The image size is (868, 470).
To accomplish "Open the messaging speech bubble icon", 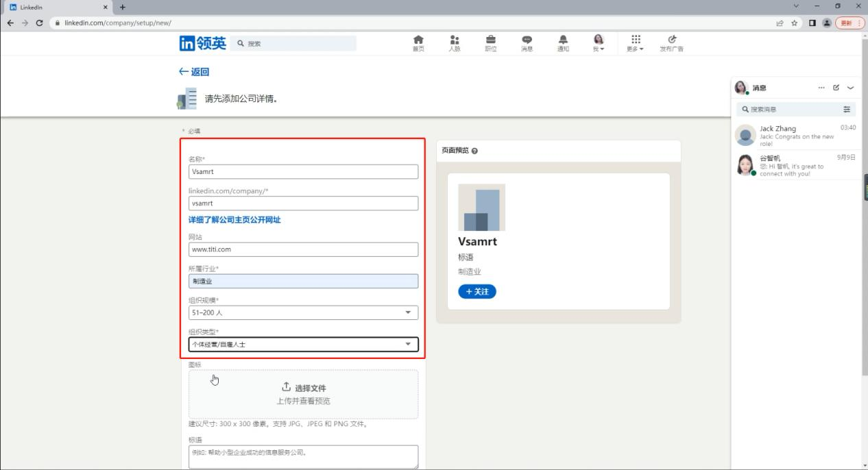I will [527, 42].
